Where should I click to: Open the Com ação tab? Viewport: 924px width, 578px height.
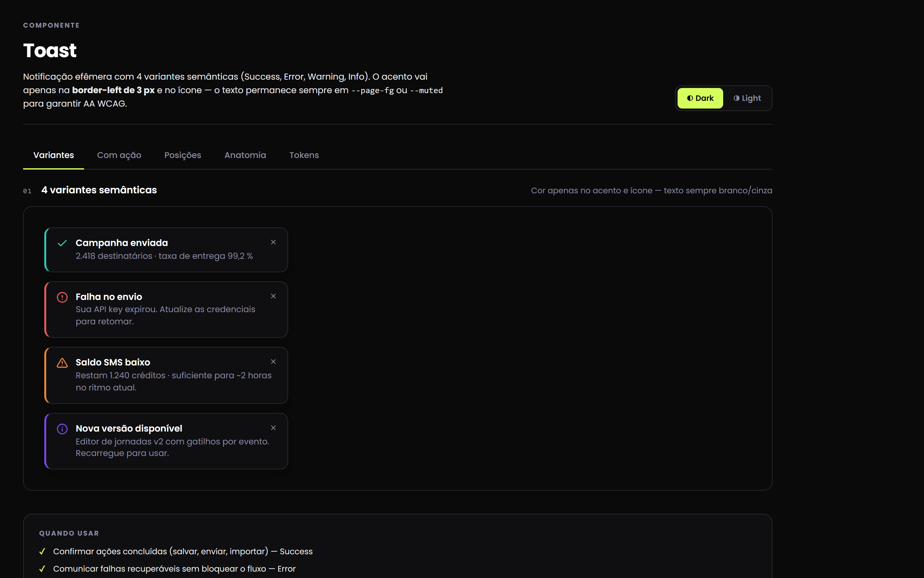click(119, 155)
